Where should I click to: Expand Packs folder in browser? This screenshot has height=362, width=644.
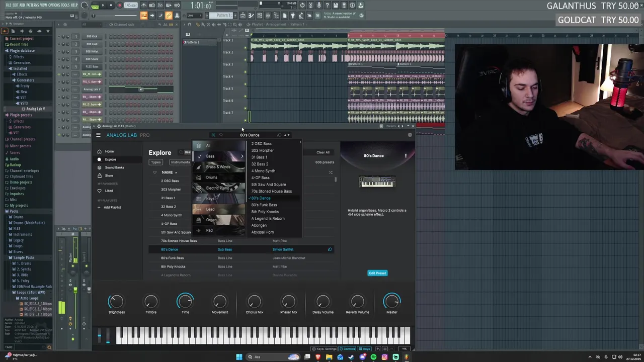tap(14, 211)
